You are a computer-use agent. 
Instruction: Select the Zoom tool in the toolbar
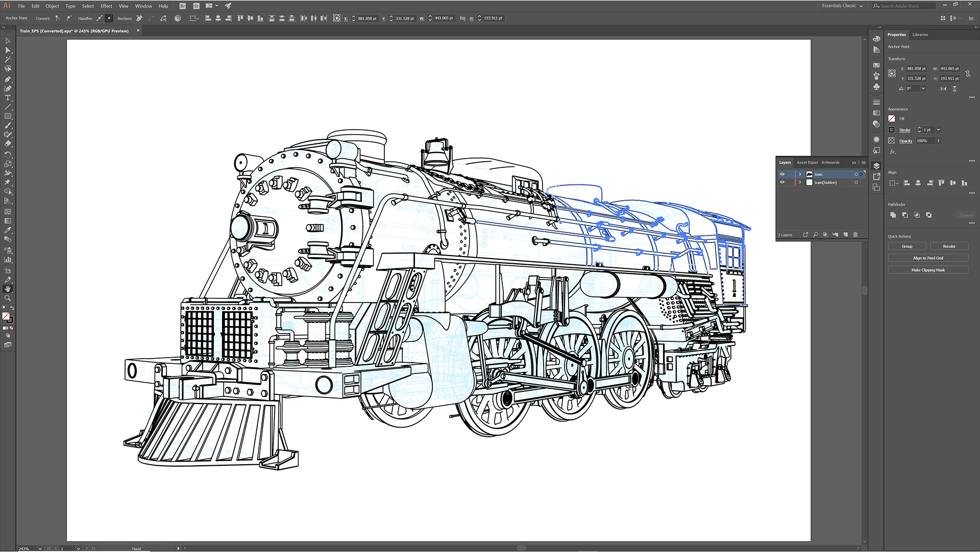[x=8, y=298]
